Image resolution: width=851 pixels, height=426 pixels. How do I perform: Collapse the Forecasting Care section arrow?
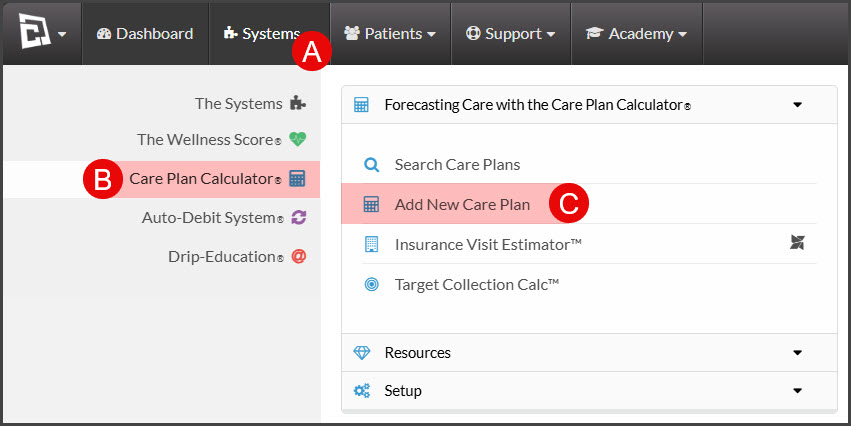click(797, 105)
